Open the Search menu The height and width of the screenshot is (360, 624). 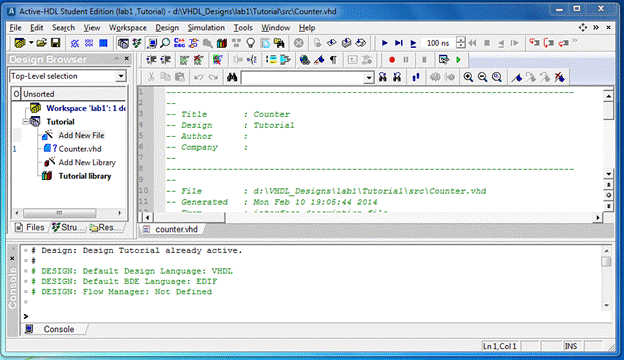(x=63, y=28)
